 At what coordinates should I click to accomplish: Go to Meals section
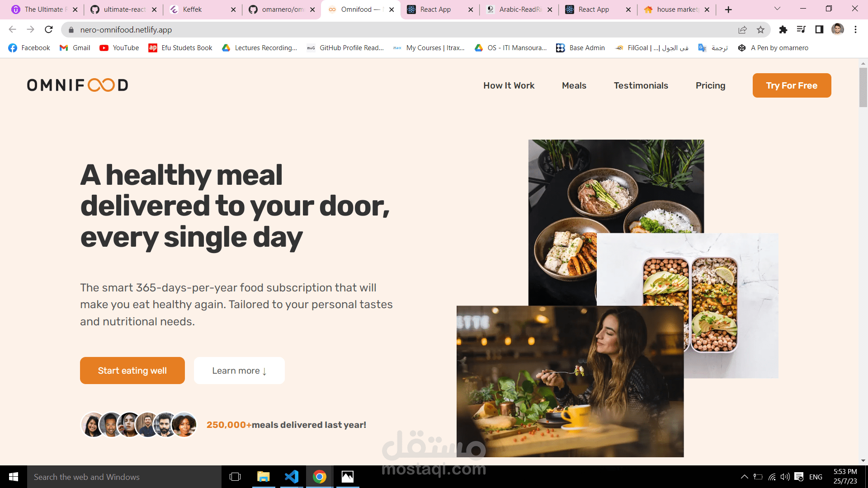tap(574, 85)
